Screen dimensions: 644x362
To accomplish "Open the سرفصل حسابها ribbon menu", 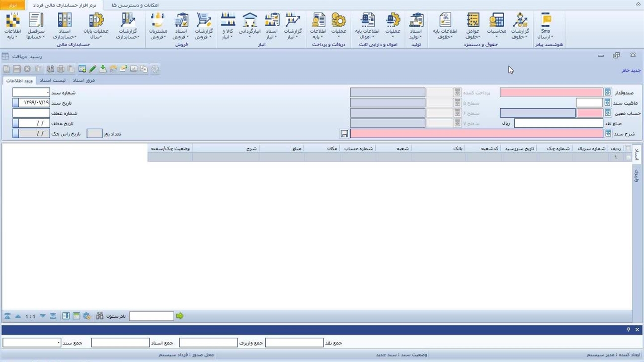I will (35, 26).
